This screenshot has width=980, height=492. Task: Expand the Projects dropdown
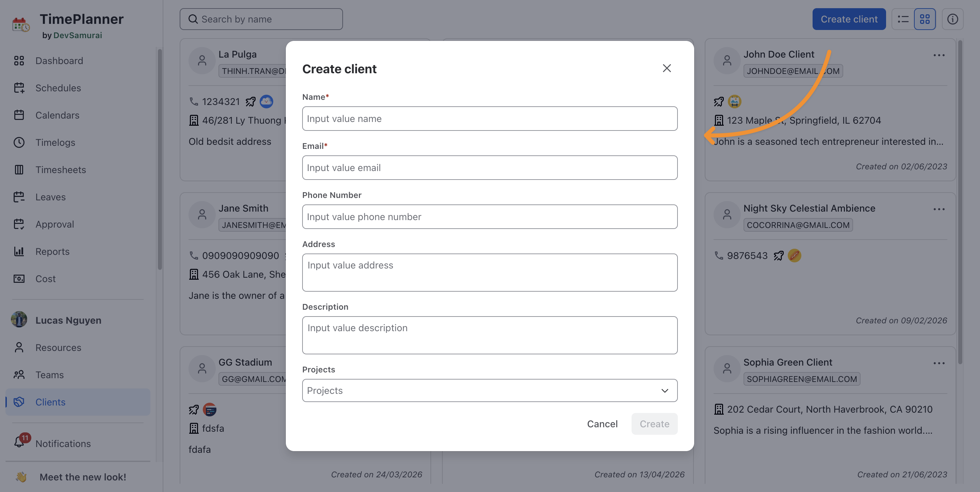click(x=490, y=390)
